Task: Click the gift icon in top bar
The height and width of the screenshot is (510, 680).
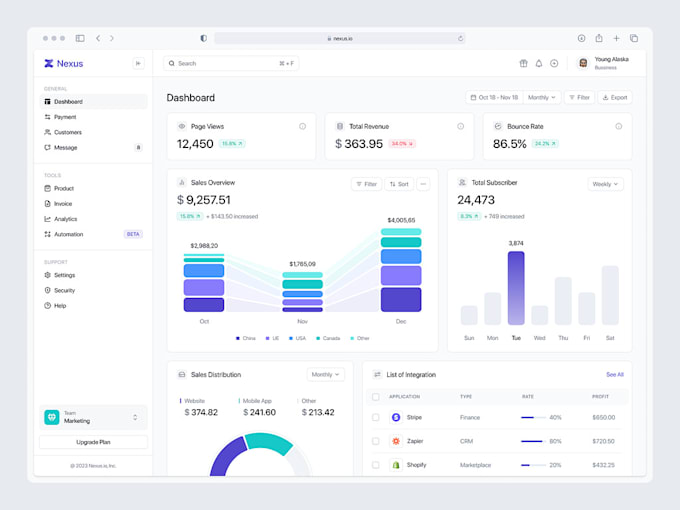Action: coord(523,63)
